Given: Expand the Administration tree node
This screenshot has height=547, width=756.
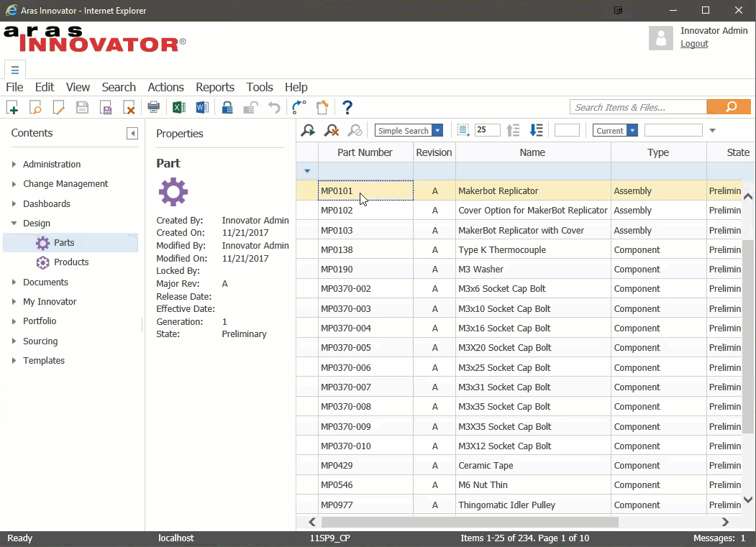Looking at the screenshot, I should coord(14,165).
